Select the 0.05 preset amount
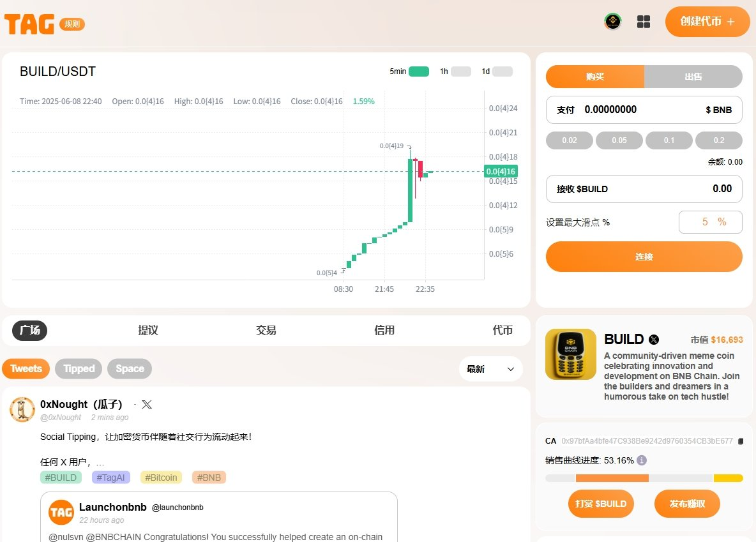 point(619,140)
